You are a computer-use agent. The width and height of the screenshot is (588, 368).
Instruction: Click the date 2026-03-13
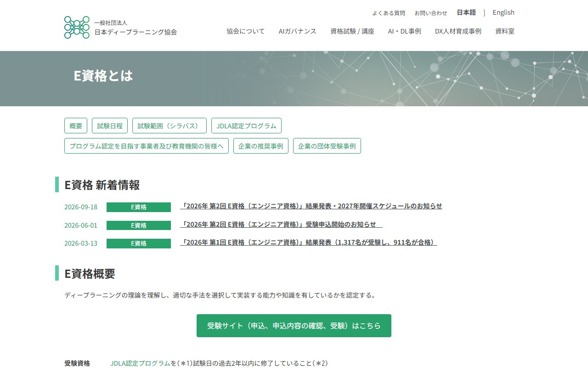pos(81,243)
